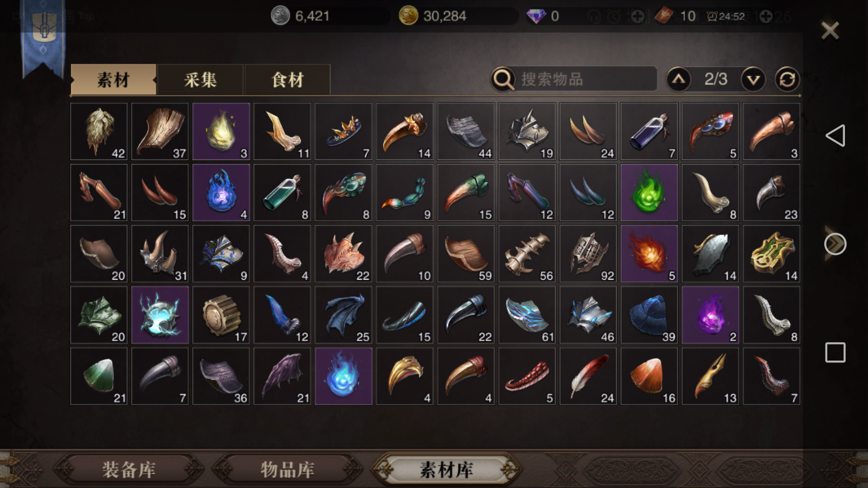868x488 pixels.
Task: Pick the golden beak item with count 4
Action: (405, 376)
